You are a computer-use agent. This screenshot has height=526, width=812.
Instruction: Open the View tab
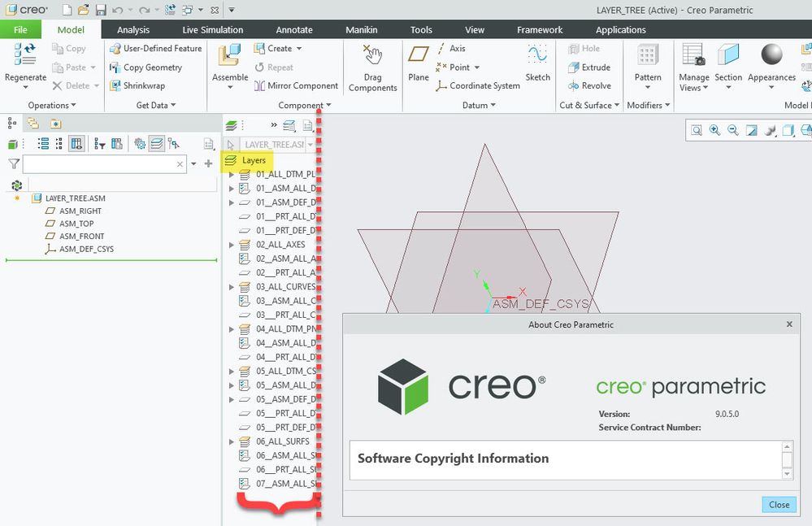pyautogui.click(x=475, y=29)
